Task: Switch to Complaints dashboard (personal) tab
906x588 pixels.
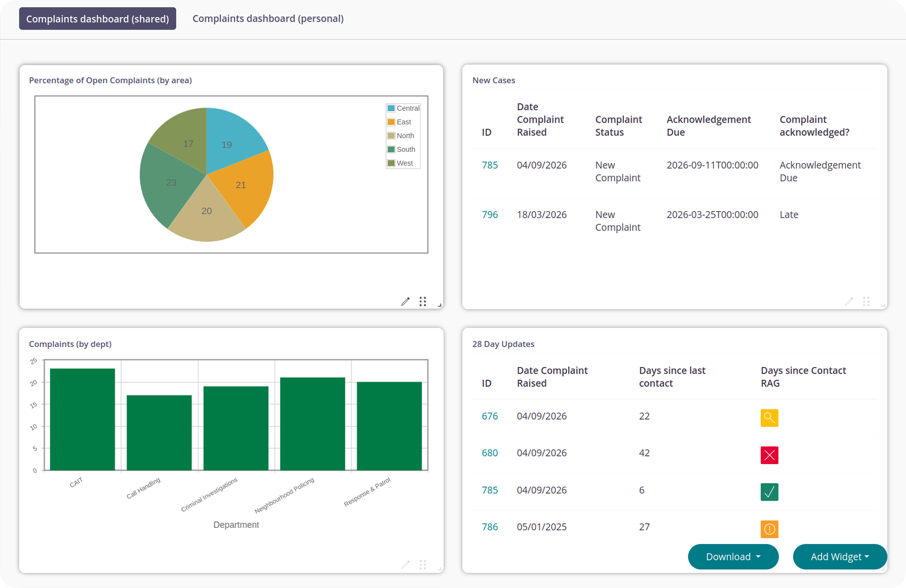Action: click(x=268, y=18)
